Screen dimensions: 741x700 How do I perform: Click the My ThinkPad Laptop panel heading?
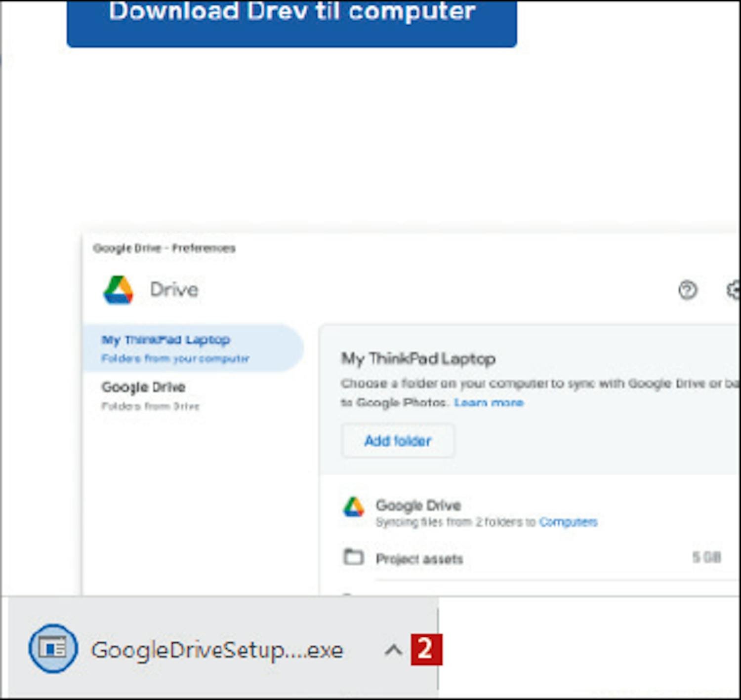click(x=418, y=358)
